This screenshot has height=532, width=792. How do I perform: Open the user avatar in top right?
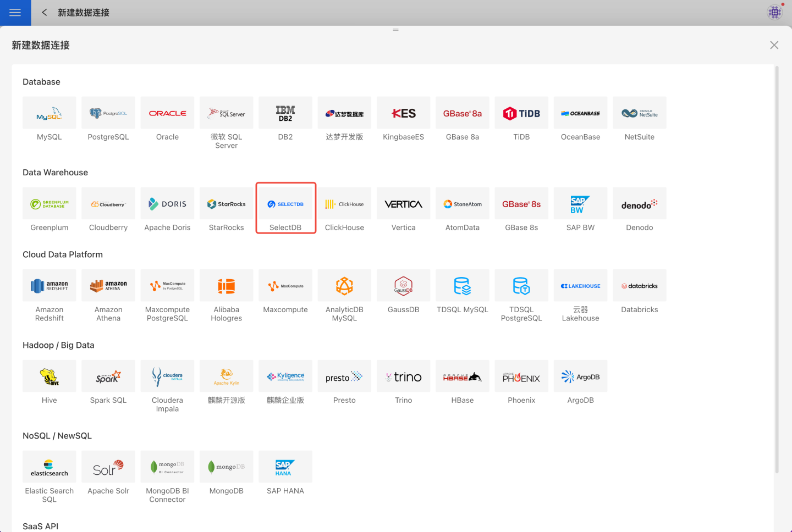tap(774, 12)
